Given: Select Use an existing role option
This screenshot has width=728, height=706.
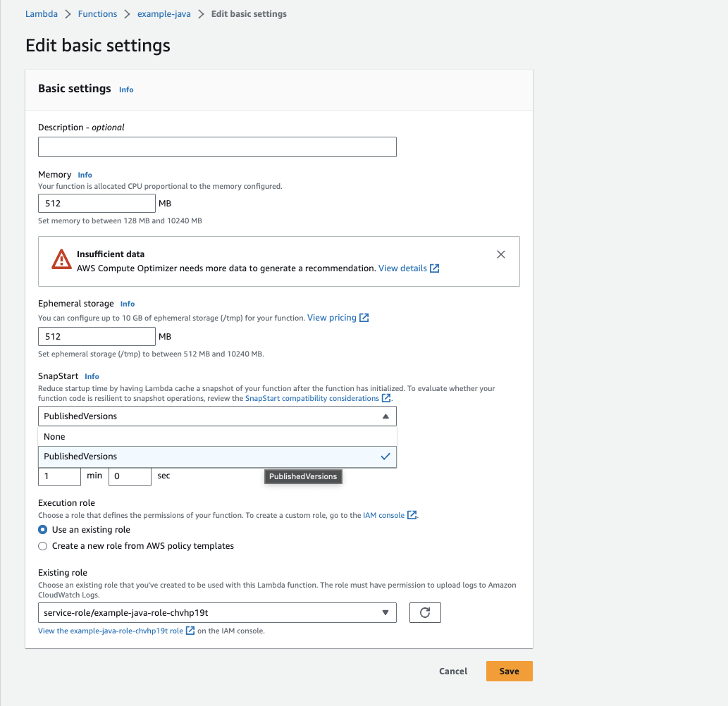Looking at the screenshot, I should point(43,530).
